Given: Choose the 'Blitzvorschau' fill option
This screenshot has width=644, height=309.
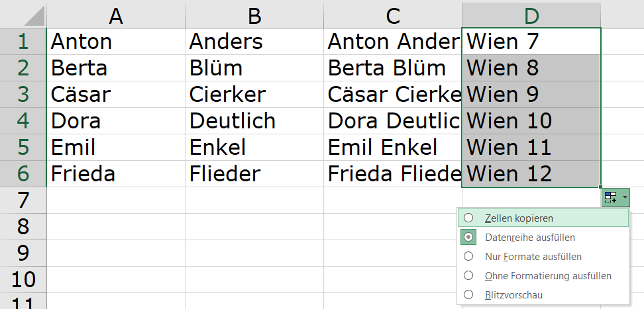Looking at the screenshot, I should pos(469,294).
